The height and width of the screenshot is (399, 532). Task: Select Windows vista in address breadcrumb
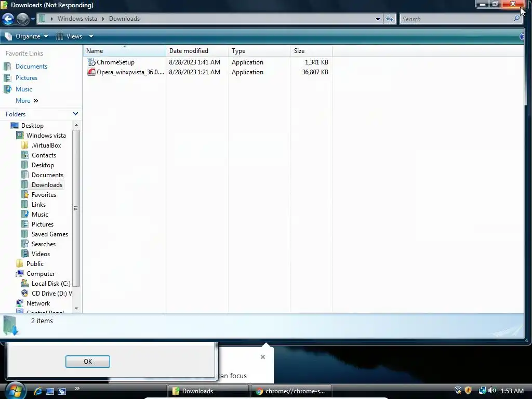pyautogui.click(x=77, y=19)
